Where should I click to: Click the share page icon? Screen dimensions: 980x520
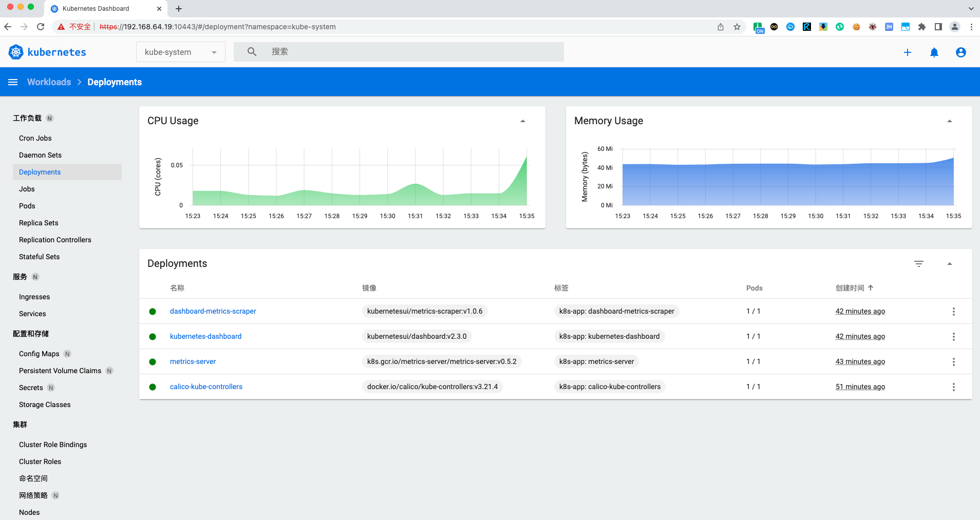[x=721, y=27]
